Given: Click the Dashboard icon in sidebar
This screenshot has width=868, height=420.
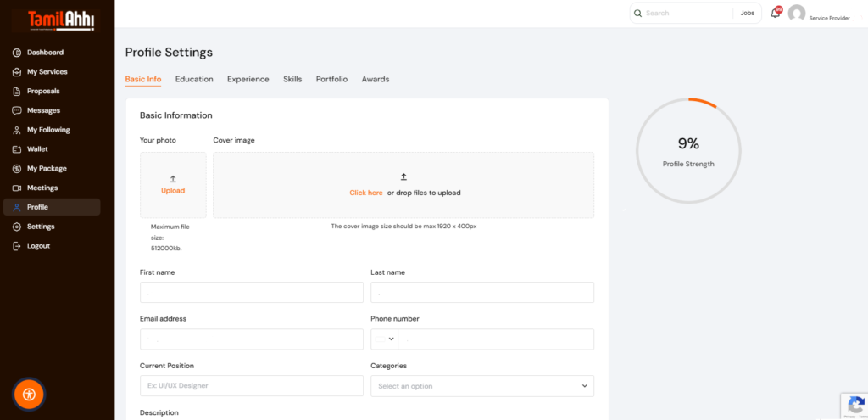Looking at the screenshot, I should (17, 53).
